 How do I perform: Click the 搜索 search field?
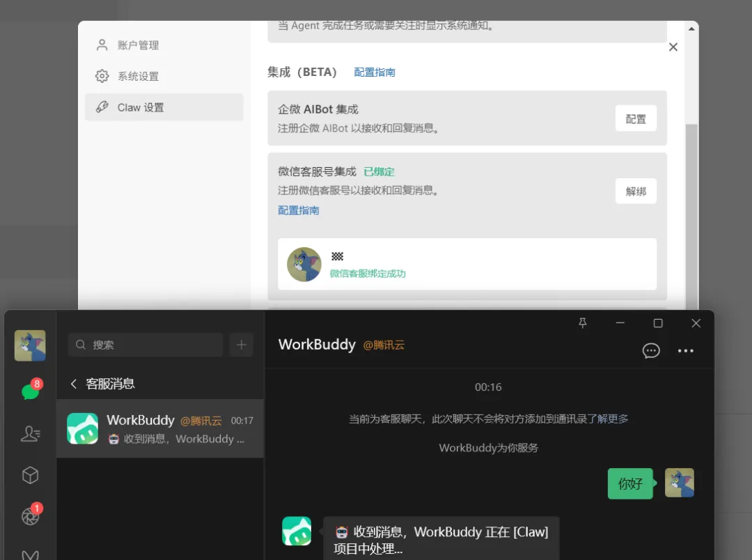[x=146, y=345]
